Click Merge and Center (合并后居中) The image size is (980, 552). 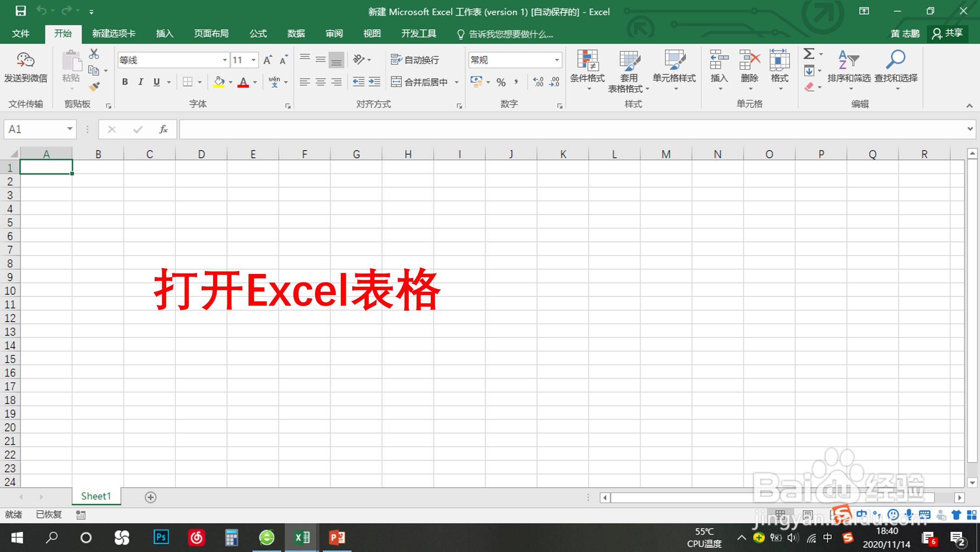tap(420, 82)
